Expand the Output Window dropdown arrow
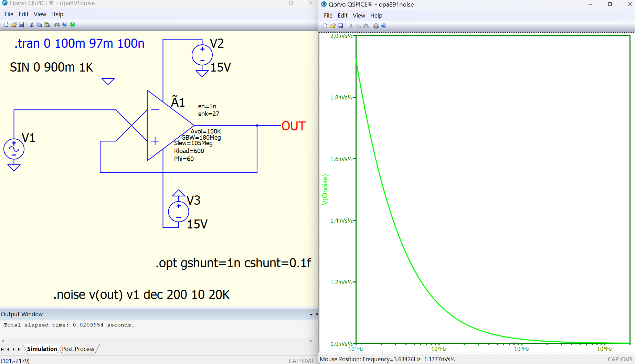 pos(311,314)
